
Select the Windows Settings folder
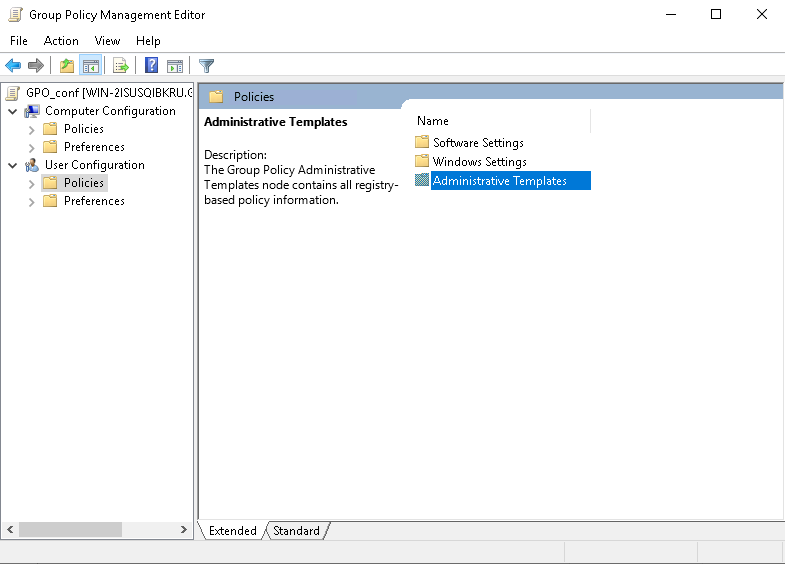pos(479,162)
